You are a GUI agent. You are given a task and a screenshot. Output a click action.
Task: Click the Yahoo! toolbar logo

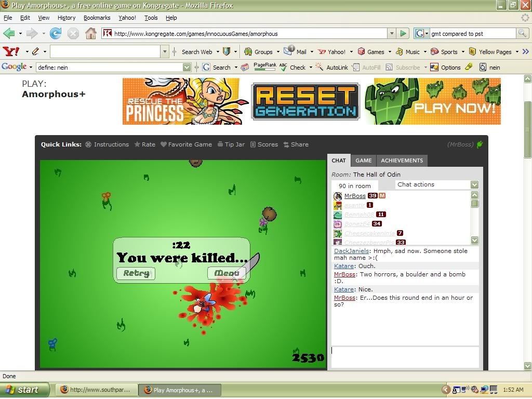coord(11,51)
